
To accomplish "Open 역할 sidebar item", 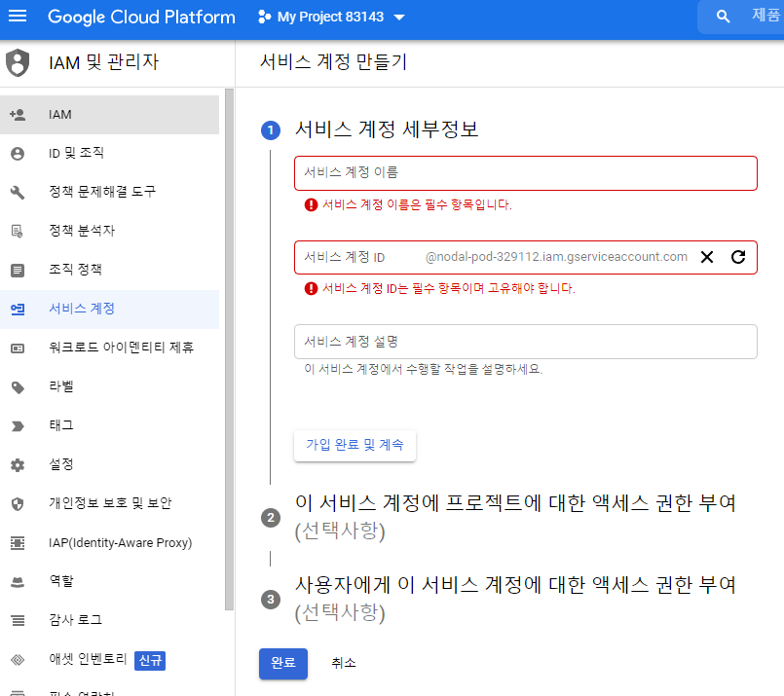I will pos(109,581).
